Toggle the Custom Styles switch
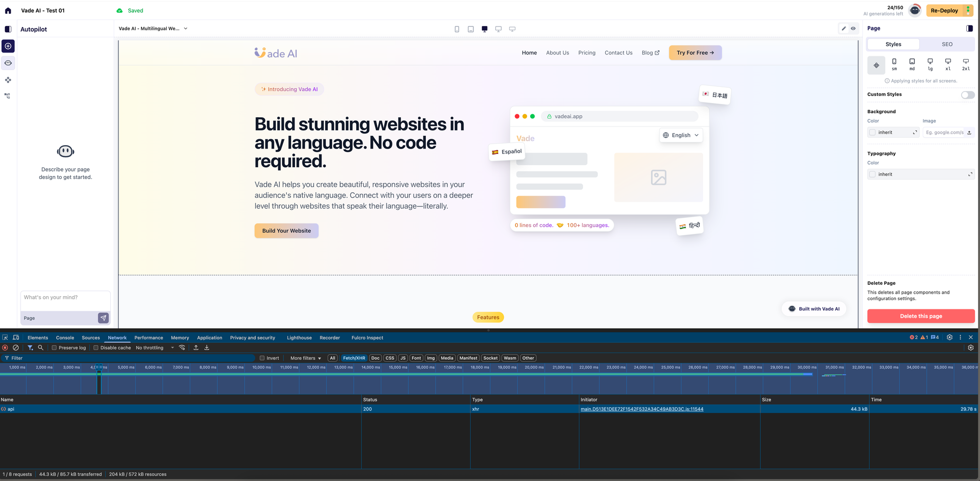 pos(968,95)
